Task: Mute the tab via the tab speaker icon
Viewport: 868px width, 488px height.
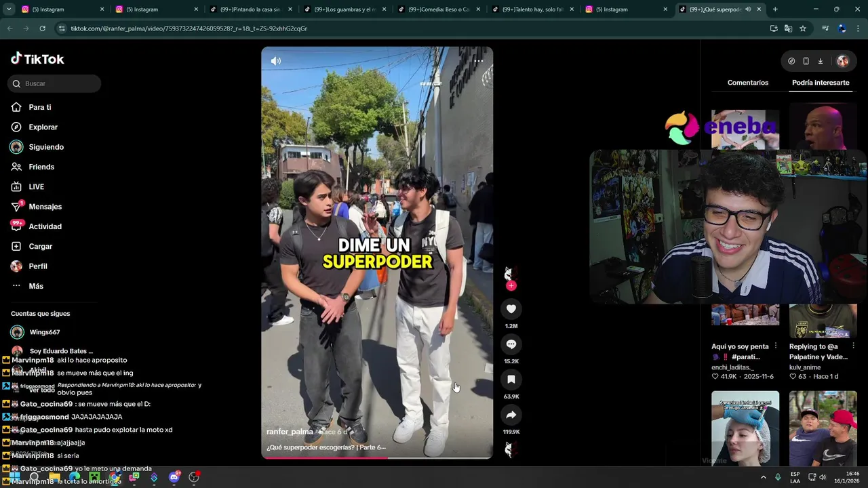Action: click(748, 9)
